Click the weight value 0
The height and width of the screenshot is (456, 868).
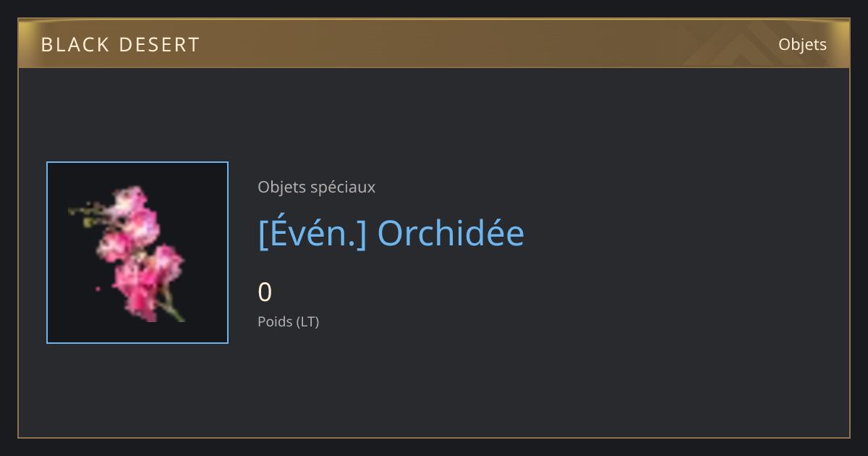265,292
